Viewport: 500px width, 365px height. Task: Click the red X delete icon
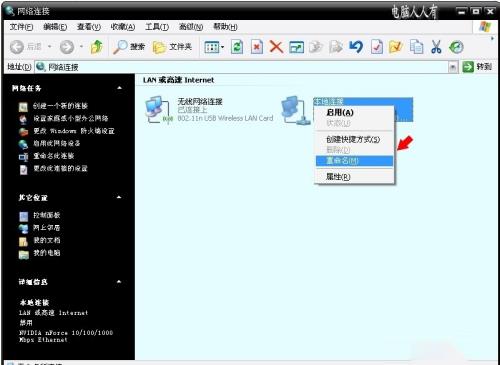pos(276,47)
